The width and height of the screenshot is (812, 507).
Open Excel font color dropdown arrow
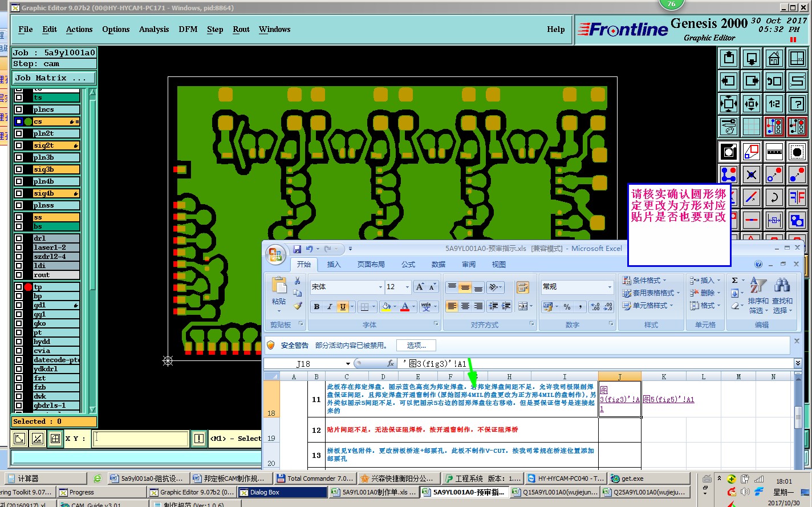[x=414, y=306]
